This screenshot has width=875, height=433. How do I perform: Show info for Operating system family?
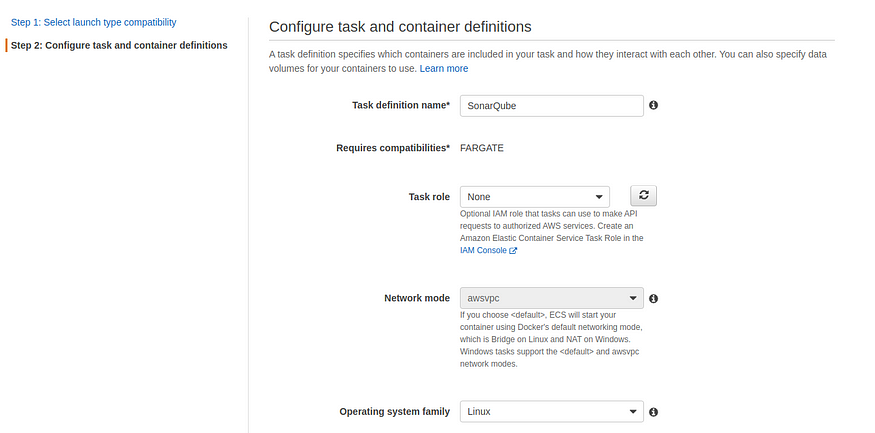click(x=653, y=412)
